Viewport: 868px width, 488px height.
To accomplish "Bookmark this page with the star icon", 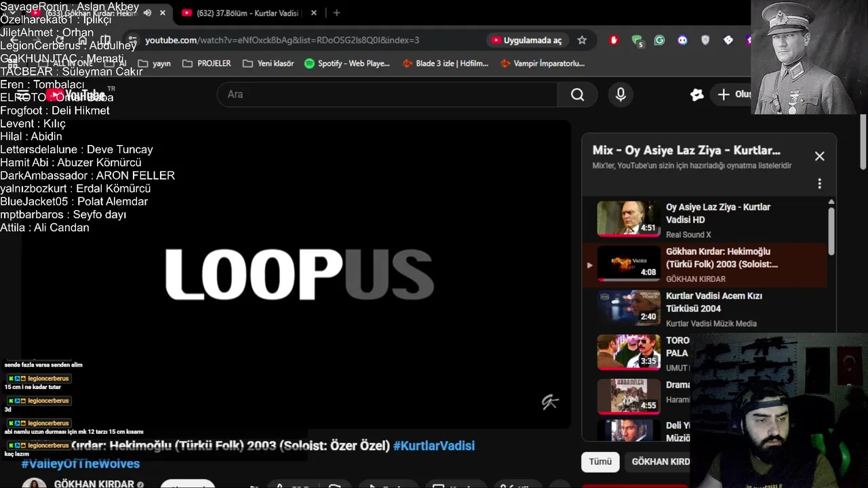I will tap(582, 40).
